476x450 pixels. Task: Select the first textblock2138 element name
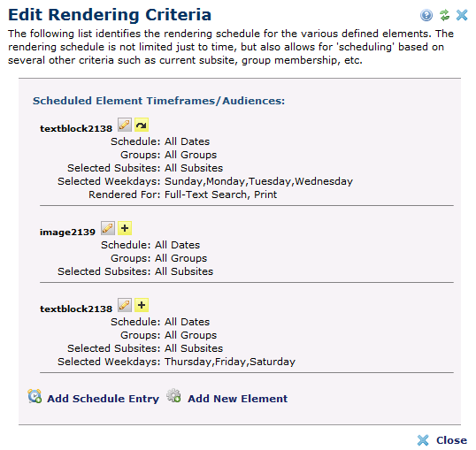point(76,129)
